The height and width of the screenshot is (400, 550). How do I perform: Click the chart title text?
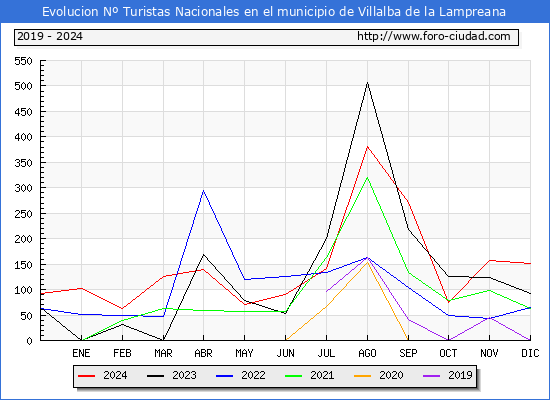(x=274, y=12)
